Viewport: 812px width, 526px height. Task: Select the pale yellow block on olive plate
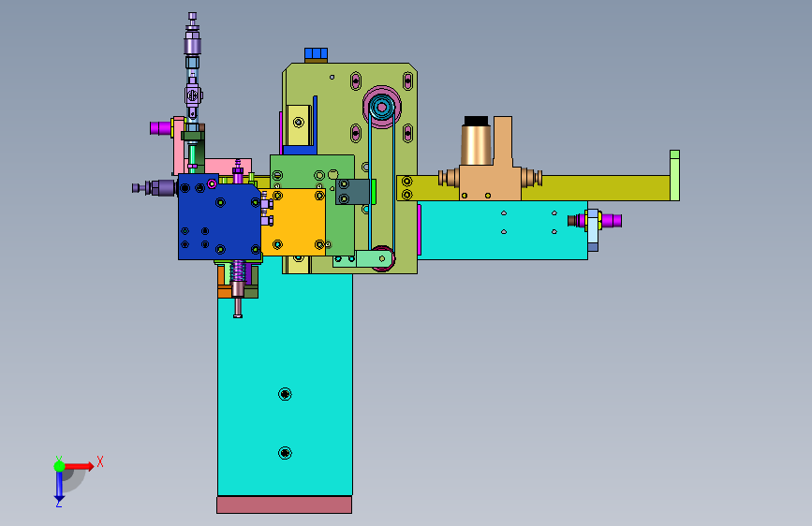(298, 125)
